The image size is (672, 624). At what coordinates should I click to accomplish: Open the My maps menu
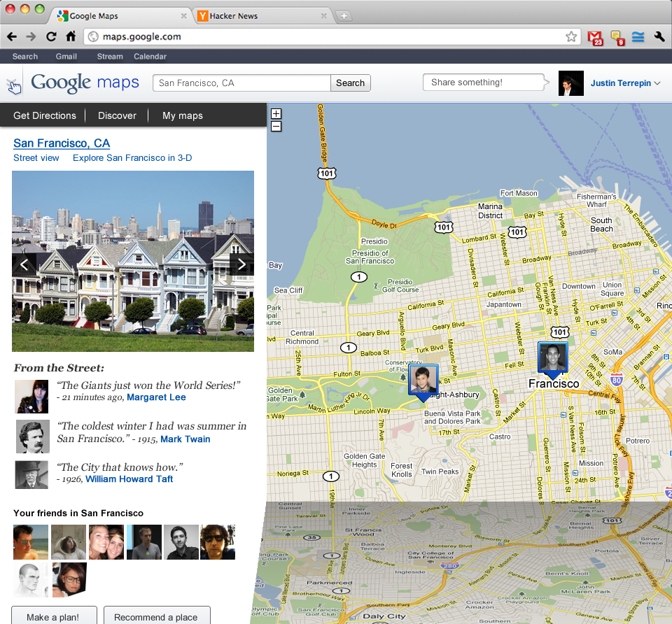click(x=183, y=115)
